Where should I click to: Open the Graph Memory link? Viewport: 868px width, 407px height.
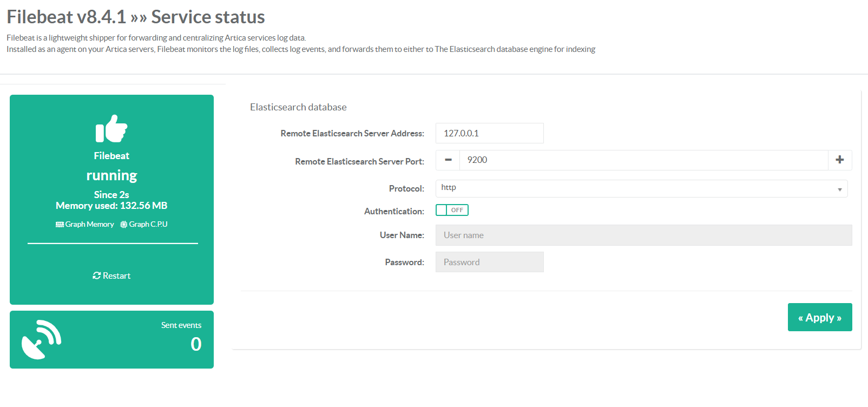click(x=89, y=225)
